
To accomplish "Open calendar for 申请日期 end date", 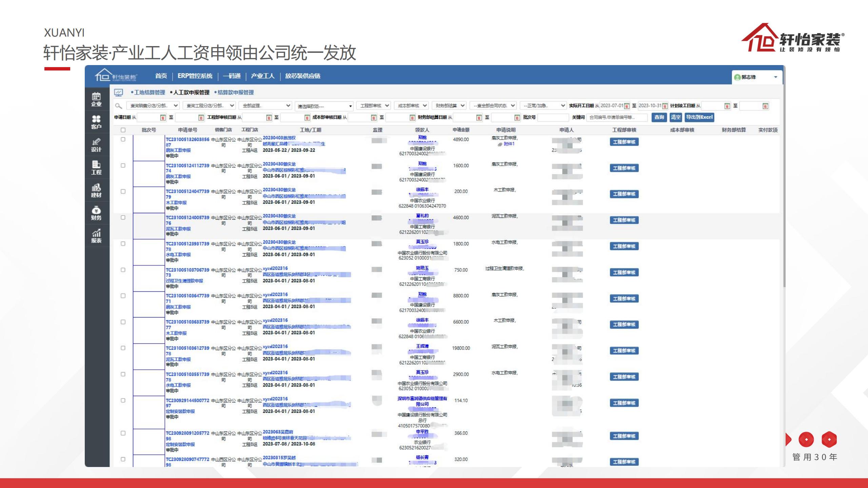I will coord(201,118).
